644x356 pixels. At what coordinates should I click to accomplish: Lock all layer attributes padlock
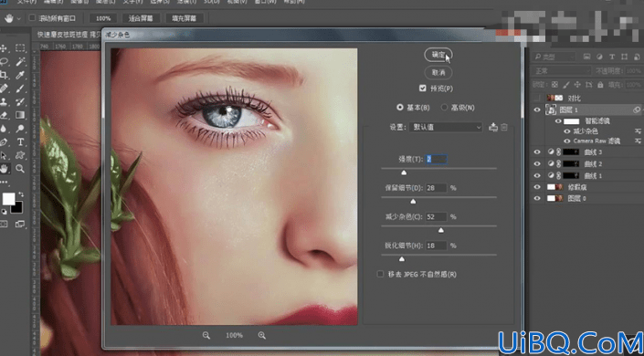click(600, 85)
